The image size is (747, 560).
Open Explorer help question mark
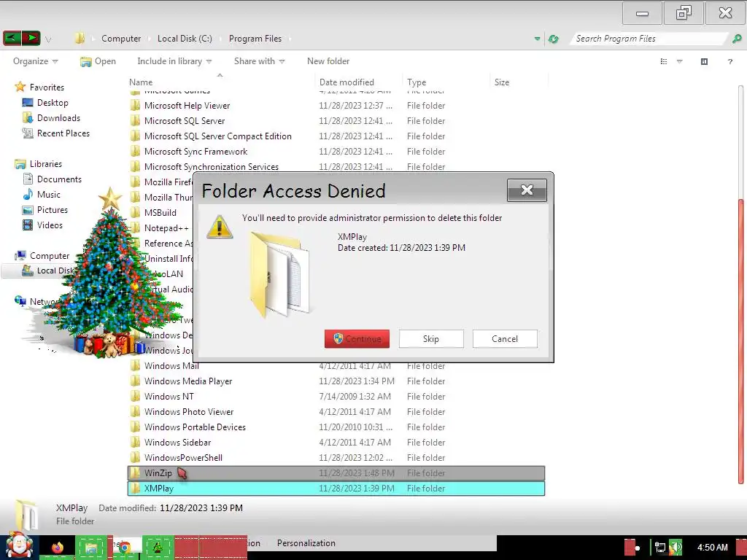pyautogui.click(x=729, y=61)
